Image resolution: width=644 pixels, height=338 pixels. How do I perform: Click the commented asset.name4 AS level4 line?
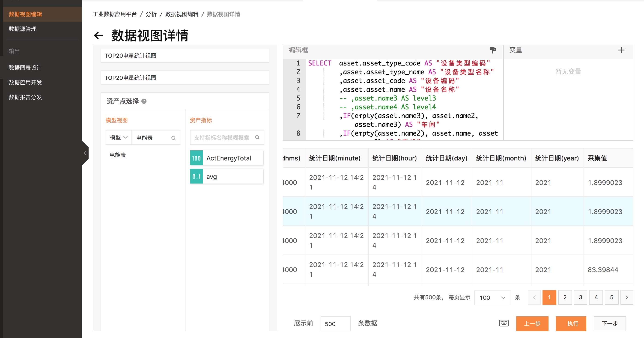(x=387, y=107)
